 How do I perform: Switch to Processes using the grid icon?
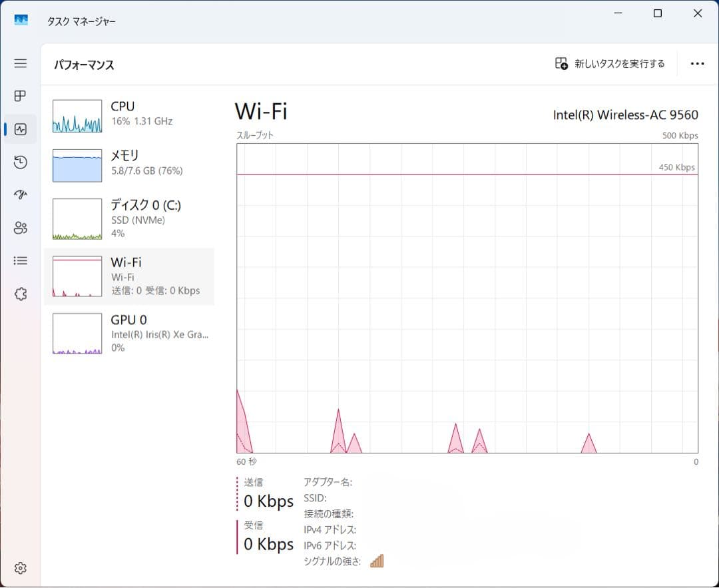(20, 96)
